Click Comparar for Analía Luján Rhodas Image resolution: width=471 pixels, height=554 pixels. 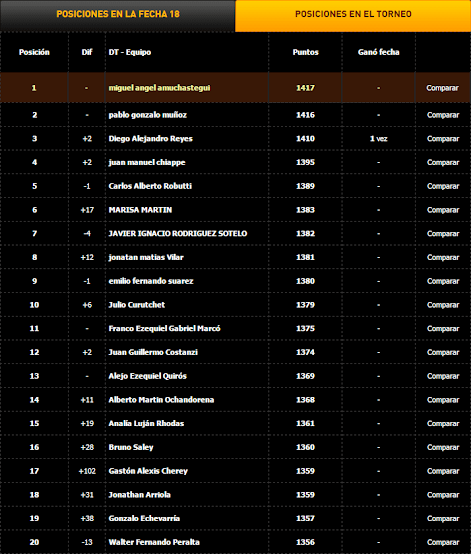tap(443, 424)
